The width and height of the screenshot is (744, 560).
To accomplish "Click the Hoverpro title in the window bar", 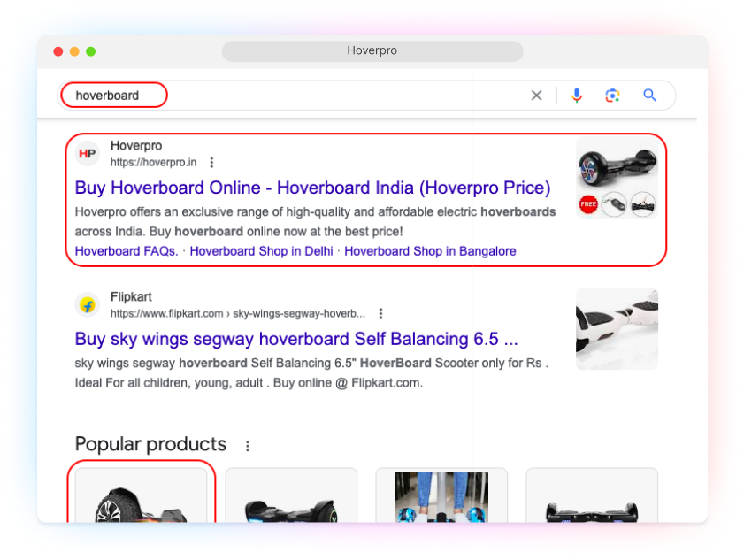I will pos(372,50).
